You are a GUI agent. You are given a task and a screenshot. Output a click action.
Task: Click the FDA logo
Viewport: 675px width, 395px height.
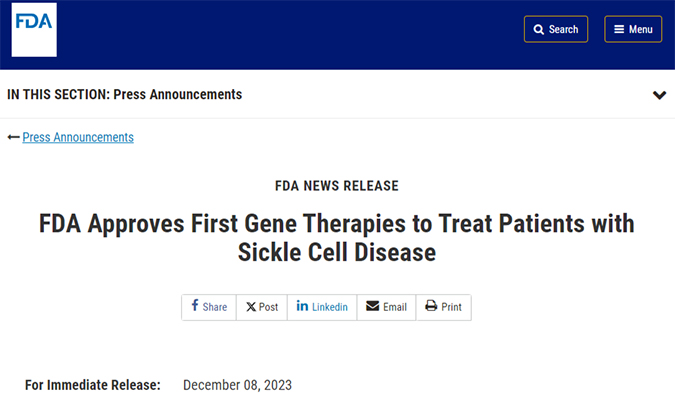point(34,29)
